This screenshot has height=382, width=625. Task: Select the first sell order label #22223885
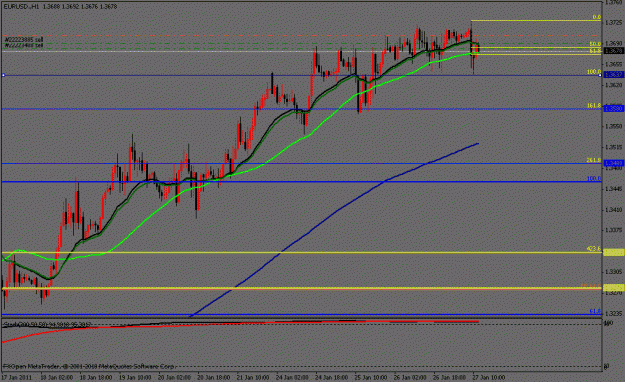24,40
